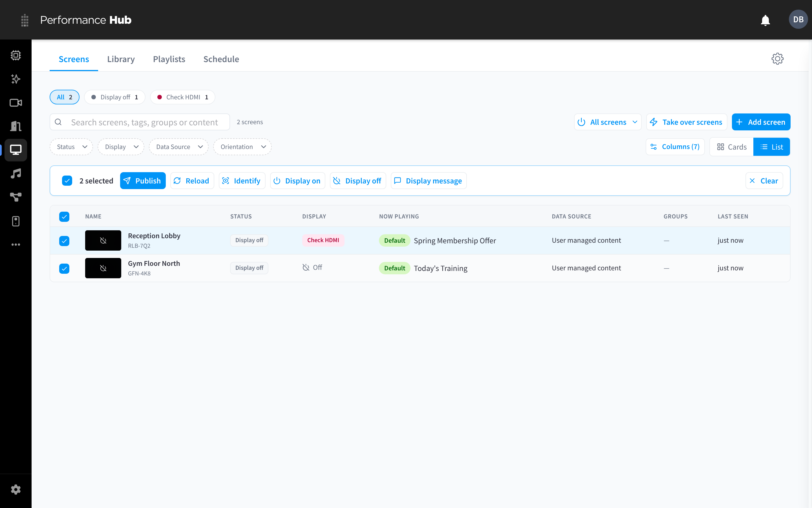Open the chip processor sidebar icon
This screenshot has height=508, width=812.
[x=16, y=55]
